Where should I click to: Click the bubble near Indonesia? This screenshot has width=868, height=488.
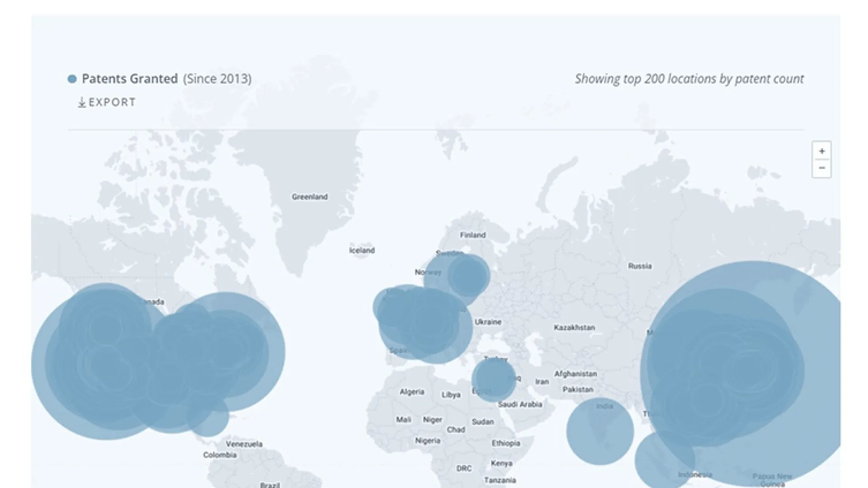pos(665,460)
